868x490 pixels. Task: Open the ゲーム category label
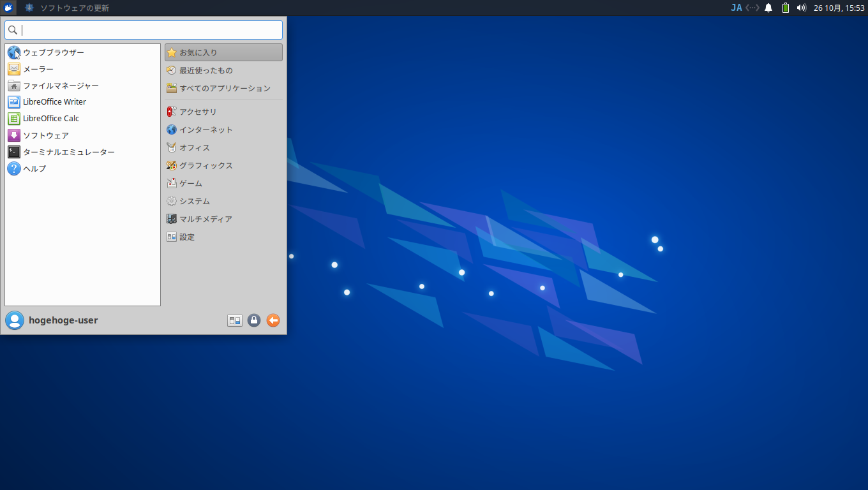(x=191, y=183)
